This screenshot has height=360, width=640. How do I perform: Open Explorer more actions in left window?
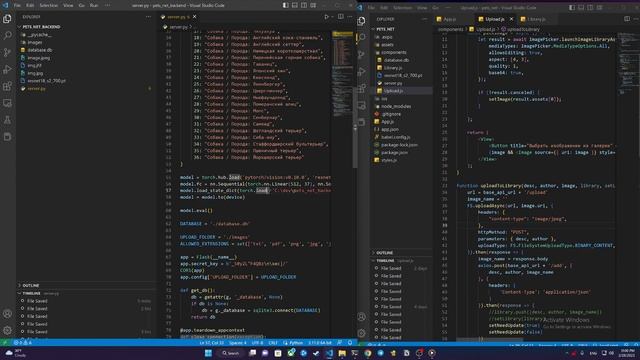(148, 17)
